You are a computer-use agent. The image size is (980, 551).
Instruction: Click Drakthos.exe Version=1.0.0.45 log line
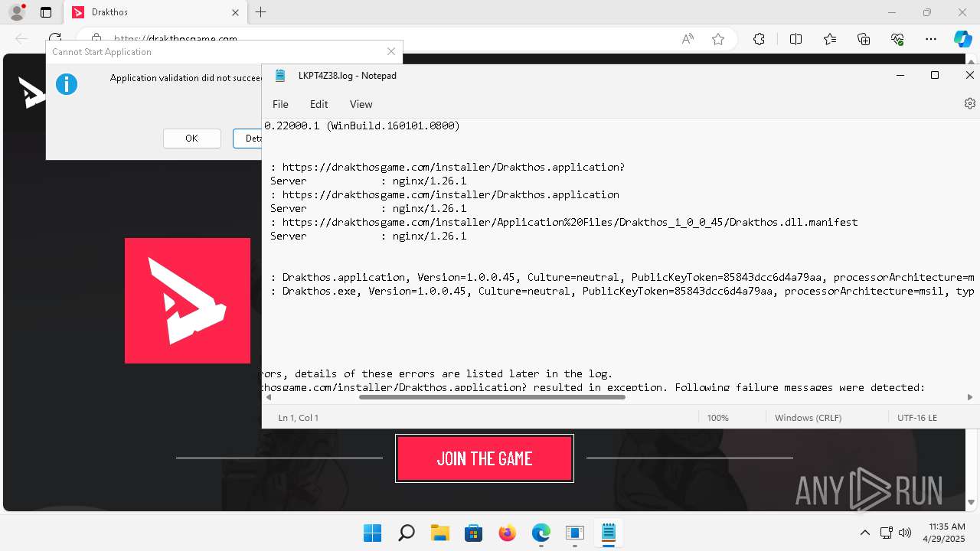(x=622, y=291)
